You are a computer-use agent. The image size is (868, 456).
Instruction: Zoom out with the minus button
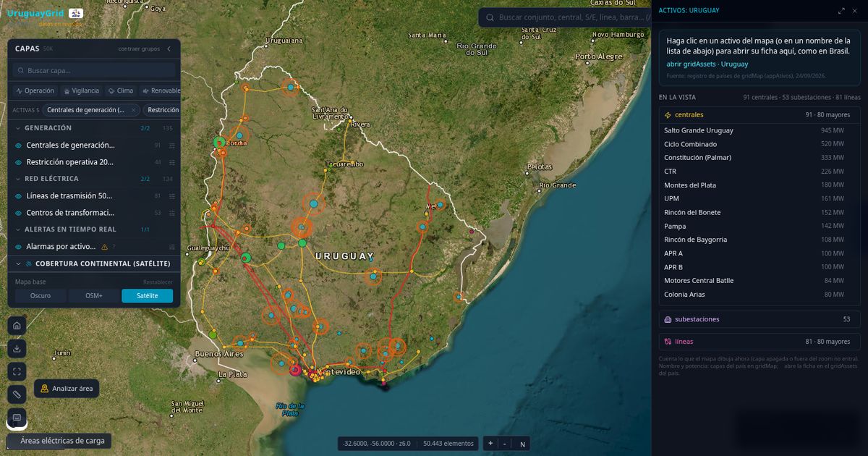tap(505, 443)
